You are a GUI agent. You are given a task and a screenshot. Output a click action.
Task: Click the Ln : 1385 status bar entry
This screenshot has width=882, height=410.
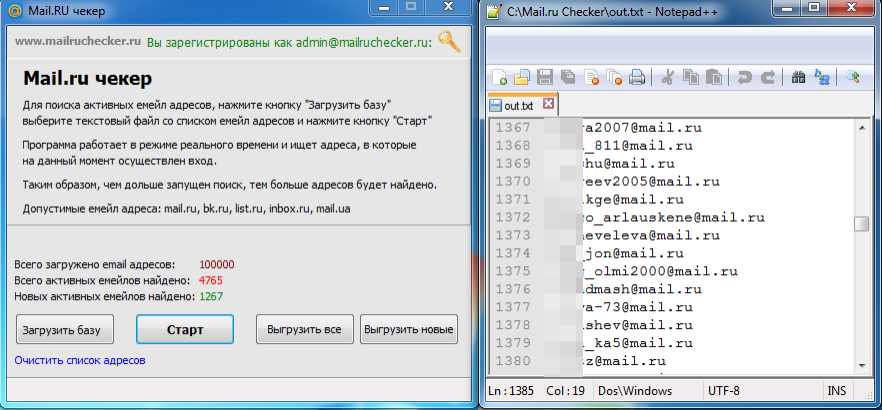[511, 390]
